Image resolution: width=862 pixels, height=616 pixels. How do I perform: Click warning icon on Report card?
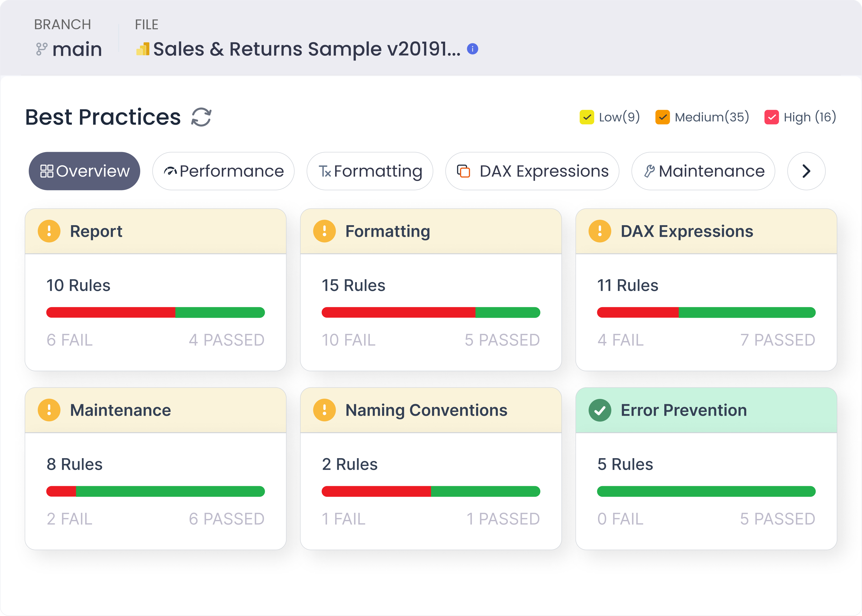(49, 231)
